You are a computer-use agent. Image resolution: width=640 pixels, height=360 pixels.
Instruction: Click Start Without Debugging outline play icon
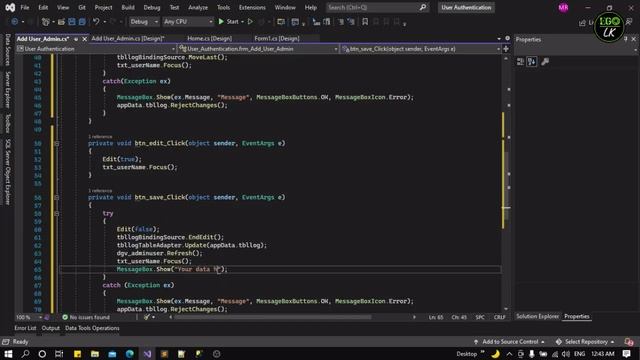pos(250,22)
